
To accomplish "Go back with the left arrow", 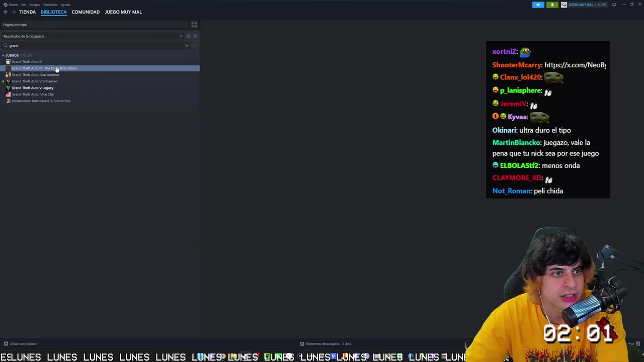I will (x=6, y=12).
